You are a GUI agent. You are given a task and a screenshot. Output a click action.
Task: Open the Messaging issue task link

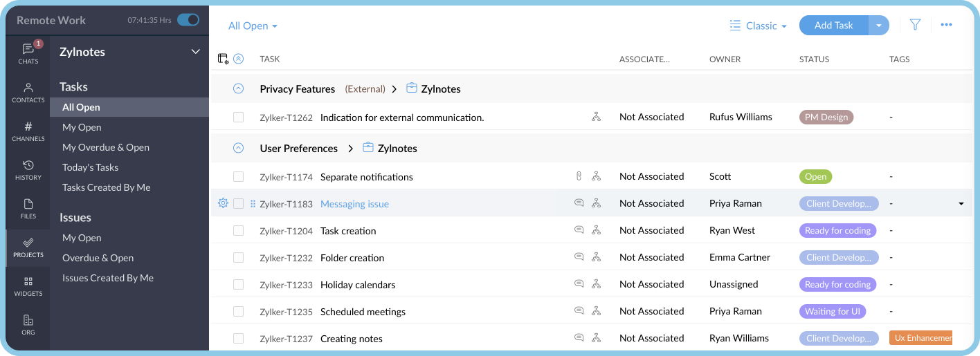tap(354, 204)
